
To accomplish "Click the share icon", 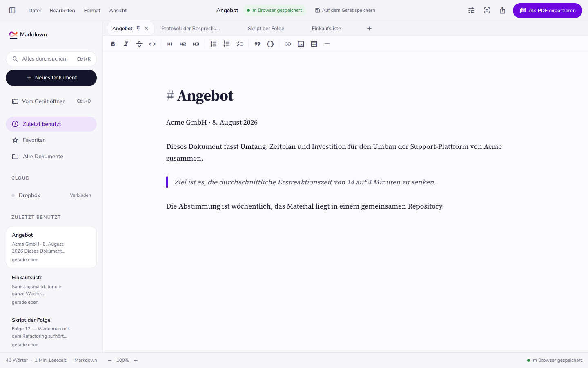I will point(503,11).
